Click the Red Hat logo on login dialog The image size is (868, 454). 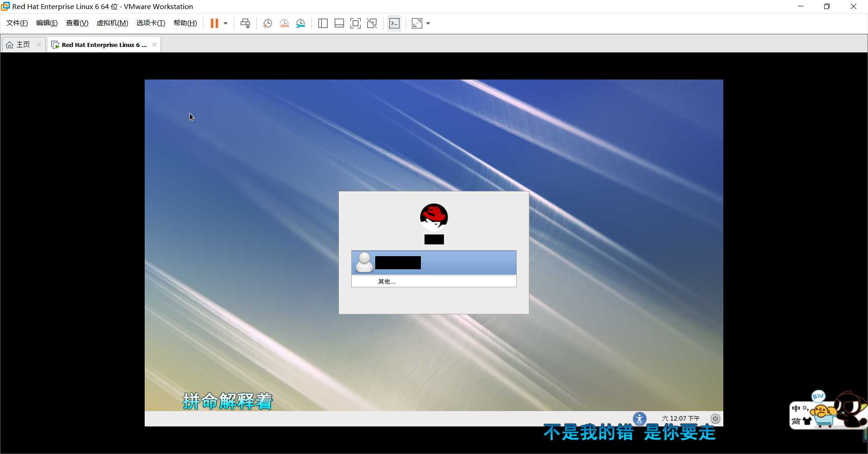(x=434, y=216)
